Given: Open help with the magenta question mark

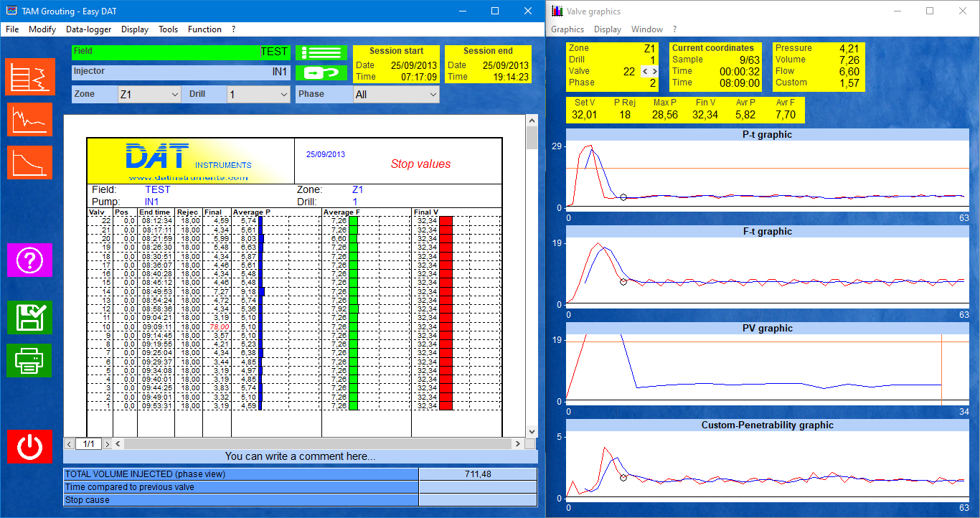Looking at the screenshot, I should (30, 260).
